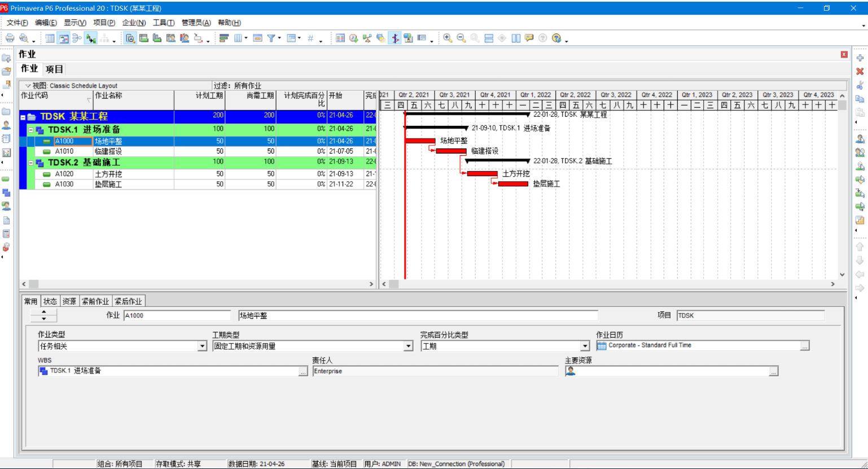Open the 工具 menu
Viewport: 868px width, 469px height.
click(164, 23)
